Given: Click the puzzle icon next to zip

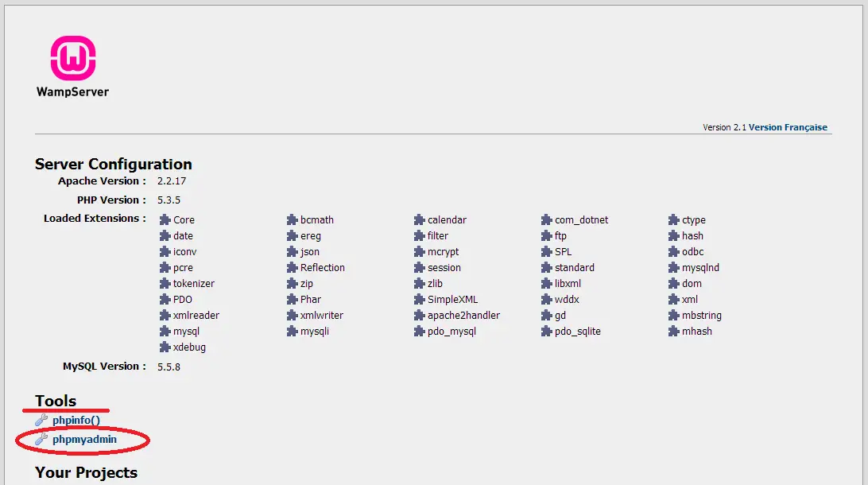Looking at the screenshot, I should 293,284.
